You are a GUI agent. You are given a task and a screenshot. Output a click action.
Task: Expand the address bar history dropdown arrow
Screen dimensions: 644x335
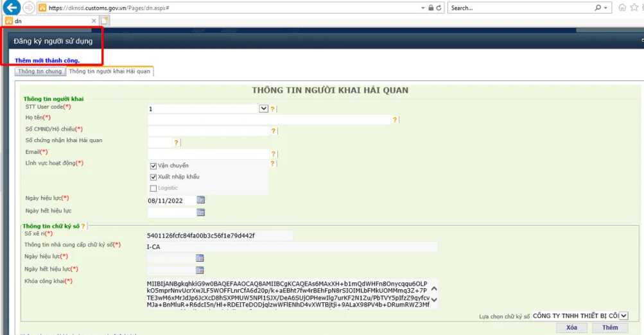(423, 8)
